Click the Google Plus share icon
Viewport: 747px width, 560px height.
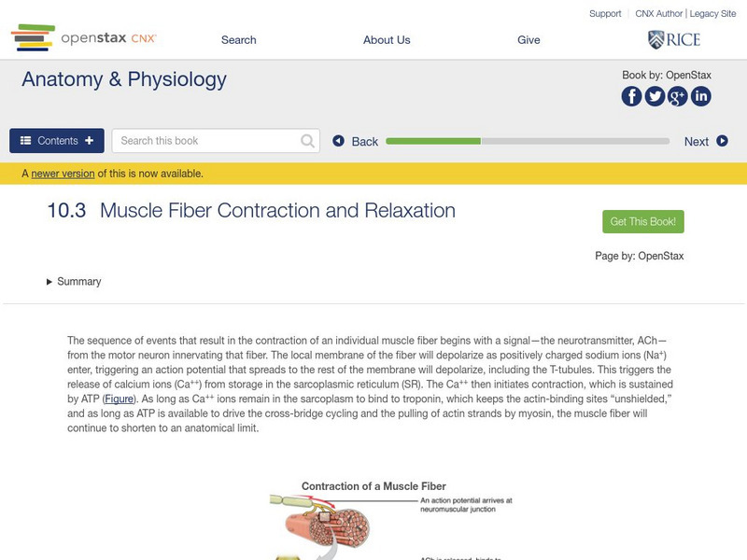(678, 96)
